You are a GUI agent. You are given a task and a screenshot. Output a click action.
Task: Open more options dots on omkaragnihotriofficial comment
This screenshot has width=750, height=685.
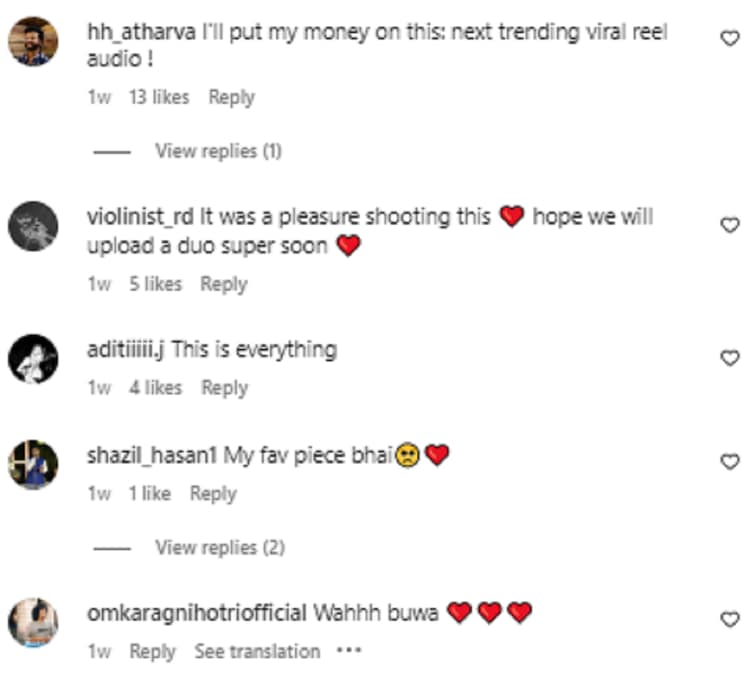tap(349, 651)
